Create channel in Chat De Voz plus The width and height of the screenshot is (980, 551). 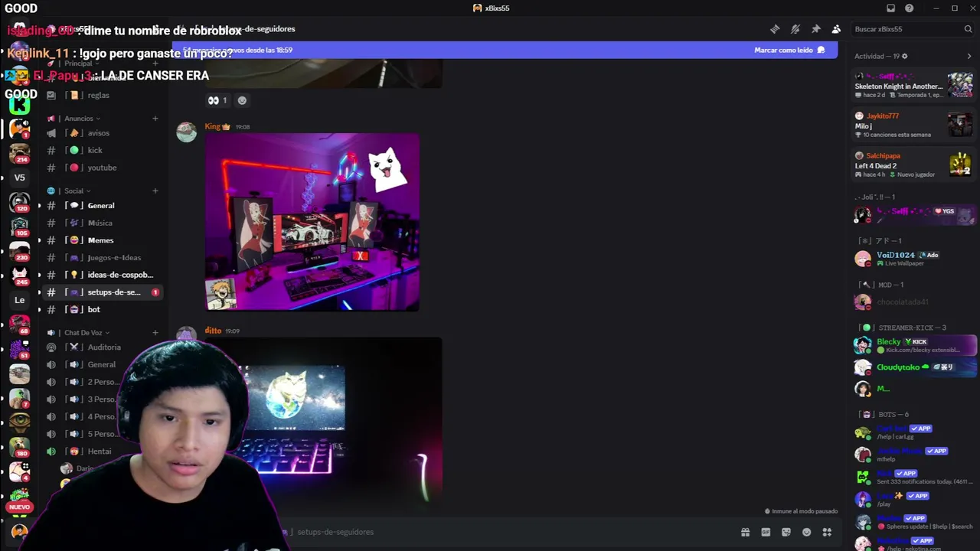point(155,333)
